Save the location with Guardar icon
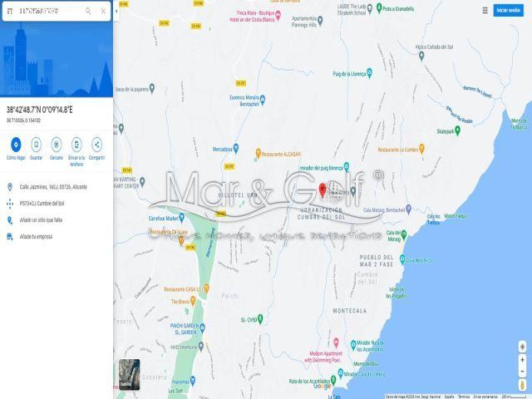 tap(36, 145)
